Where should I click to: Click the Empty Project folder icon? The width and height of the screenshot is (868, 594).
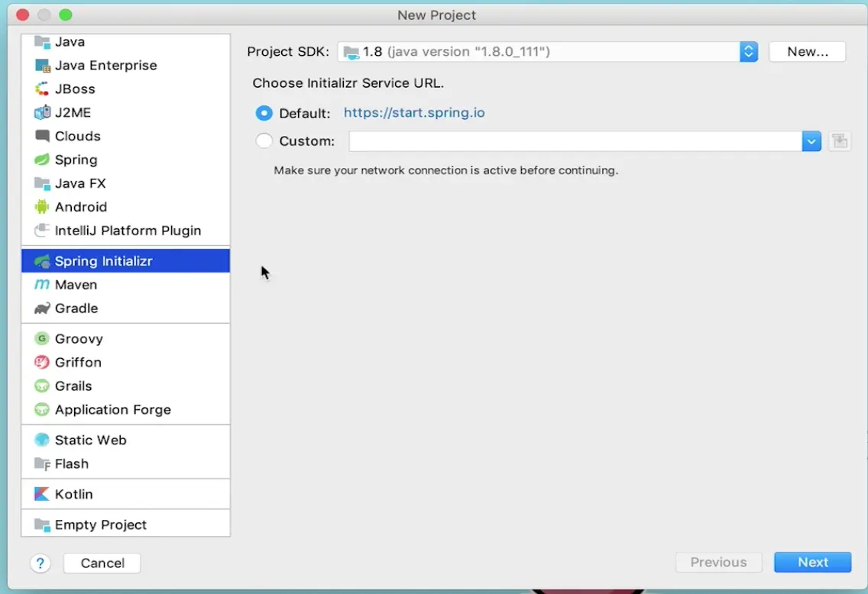(42, 525)
